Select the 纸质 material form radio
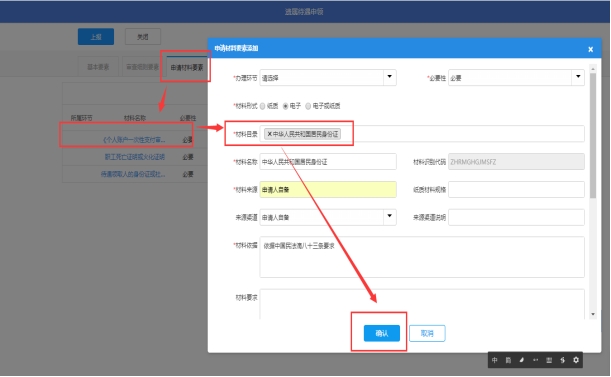The image size is (611, 377). (263, 106)
